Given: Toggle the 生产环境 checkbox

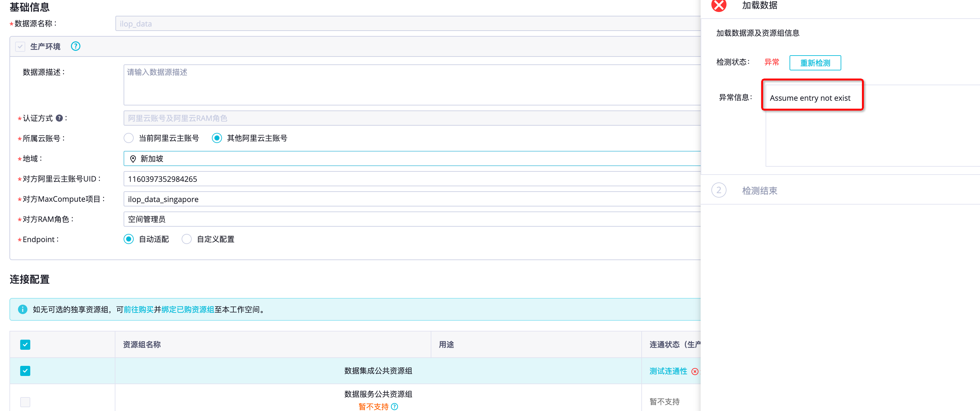Looking at the screenshot, I should point(20,46).
